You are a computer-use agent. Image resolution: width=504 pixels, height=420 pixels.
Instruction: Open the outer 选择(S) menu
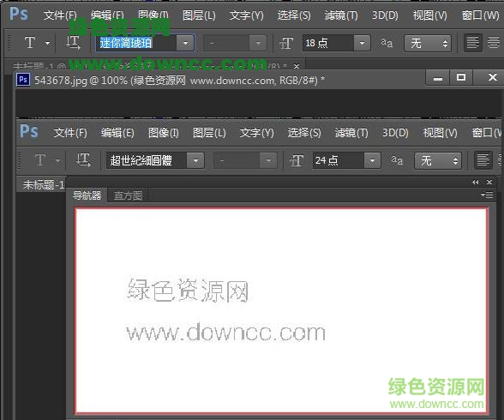294,15
